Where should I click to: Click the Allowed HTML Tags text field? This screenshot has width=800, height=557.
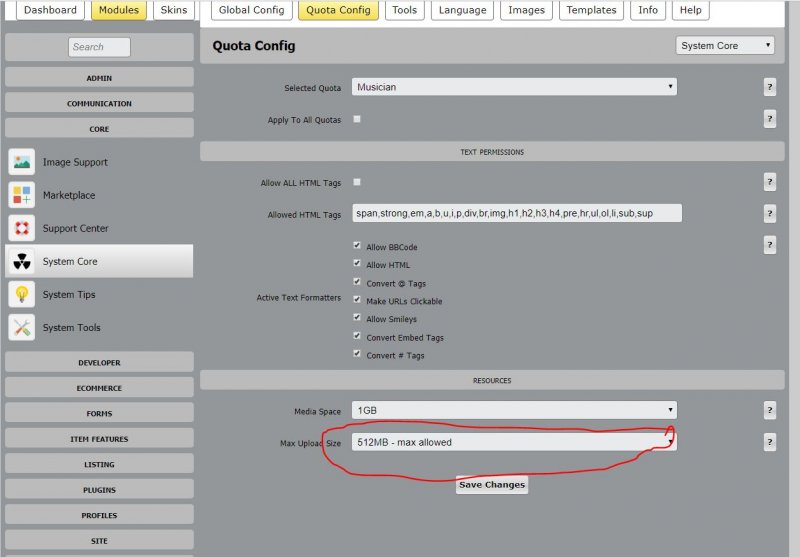516,213
